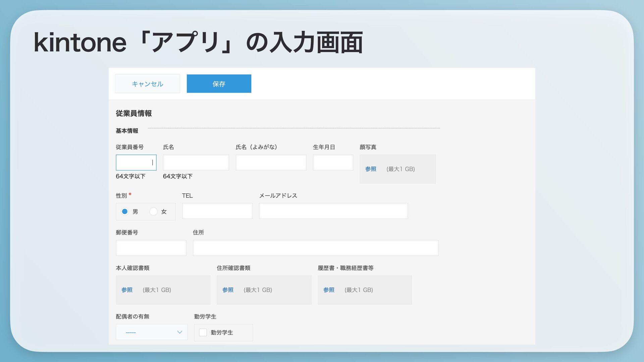Click the キャンセル button

[147, 84]
